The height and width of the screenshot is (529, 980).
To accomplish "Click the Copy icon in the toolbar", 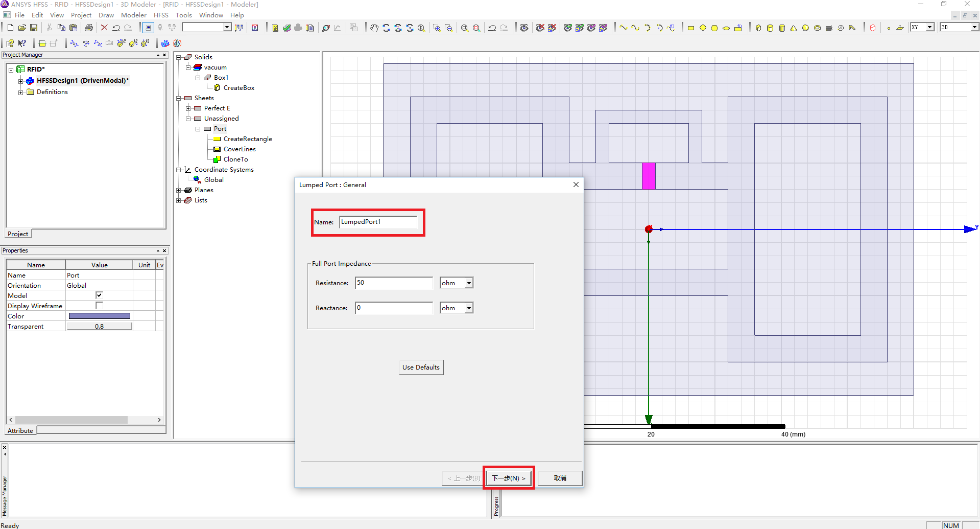I will pos(61,28).
